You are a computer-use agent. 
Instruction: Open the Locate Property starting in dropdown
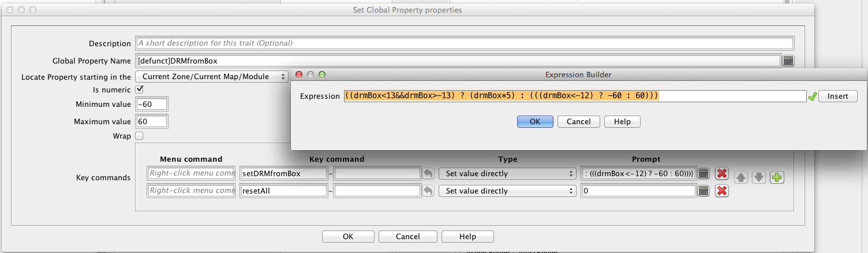[x=211, y=76]
